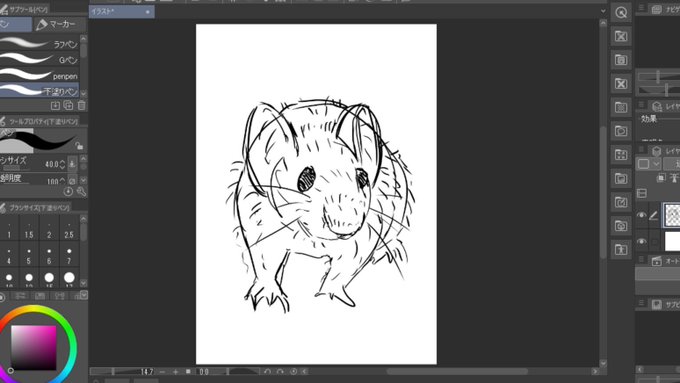Choose the Gペン brush
Image resolution: width=680 pixels, height=383 pixels.
[39, 59]
